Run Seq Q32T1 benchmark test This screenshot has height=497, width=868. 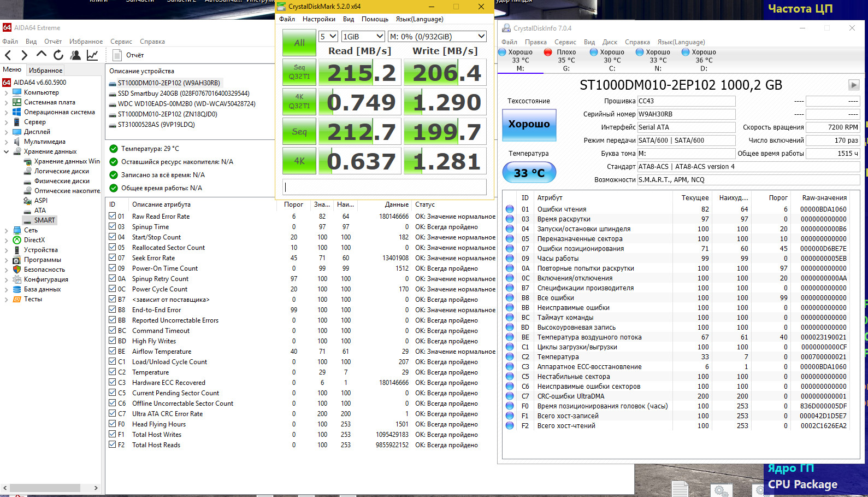pyautogui.click(x=299, y=72)
